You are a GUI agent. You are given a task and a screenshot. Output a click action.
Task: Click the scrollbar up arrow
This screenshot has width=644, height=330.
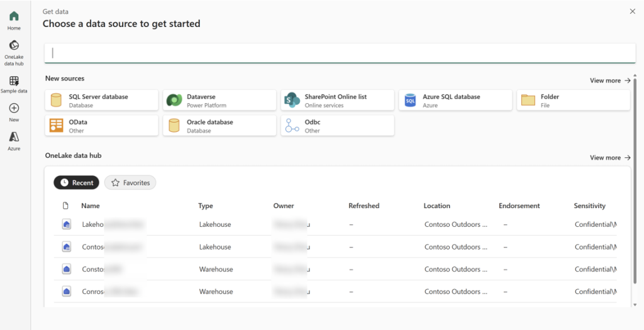(635, 75)
